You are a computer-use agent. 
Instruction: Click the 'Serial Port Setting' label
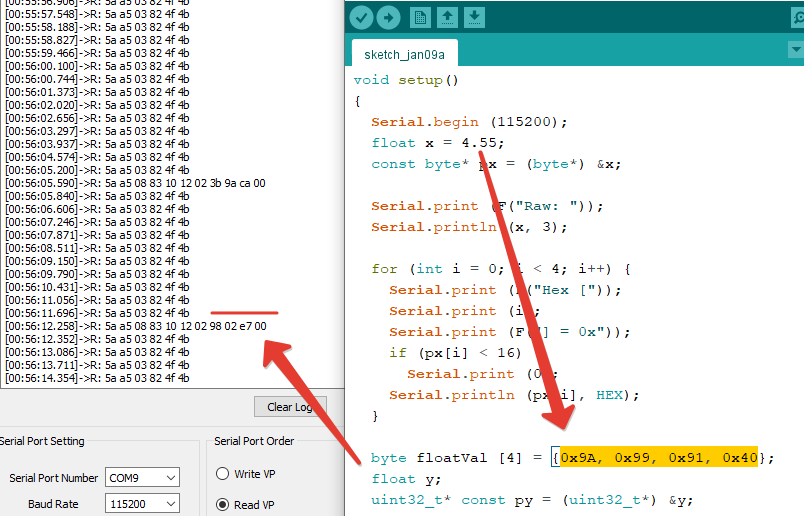(42, 441)
